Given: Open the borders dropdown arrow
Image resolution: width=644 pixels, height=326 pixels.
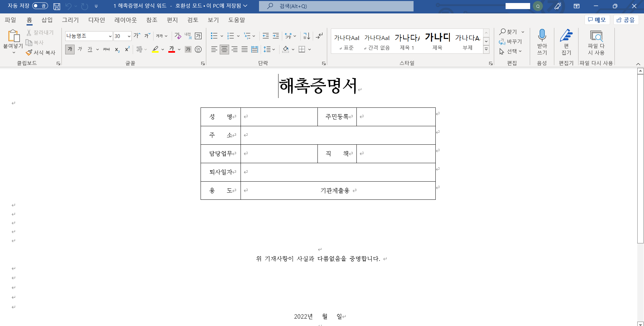Looking at the screenshot, I should [x=309, y=49].
